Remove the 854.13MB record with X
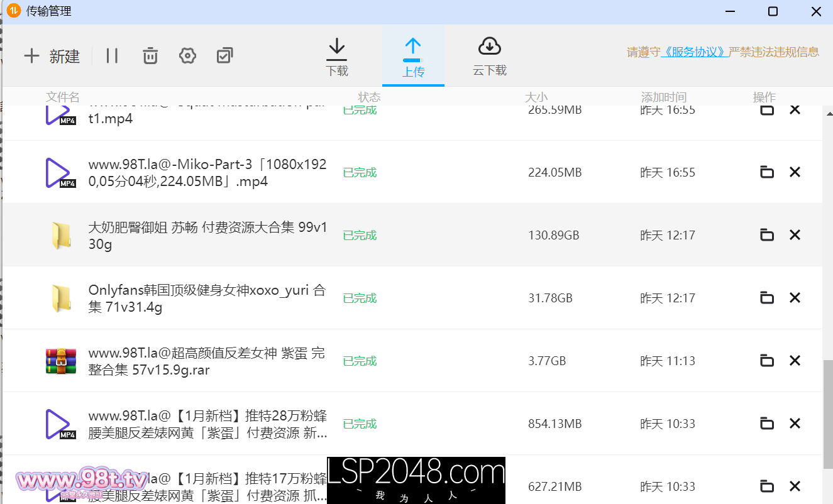 [795, 424]
